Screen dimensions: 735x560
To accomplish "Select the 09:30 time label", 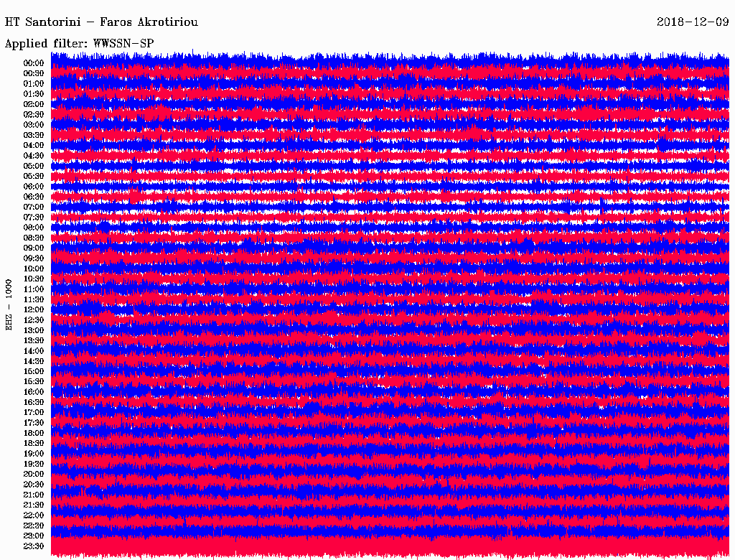I will click(34, 258).
